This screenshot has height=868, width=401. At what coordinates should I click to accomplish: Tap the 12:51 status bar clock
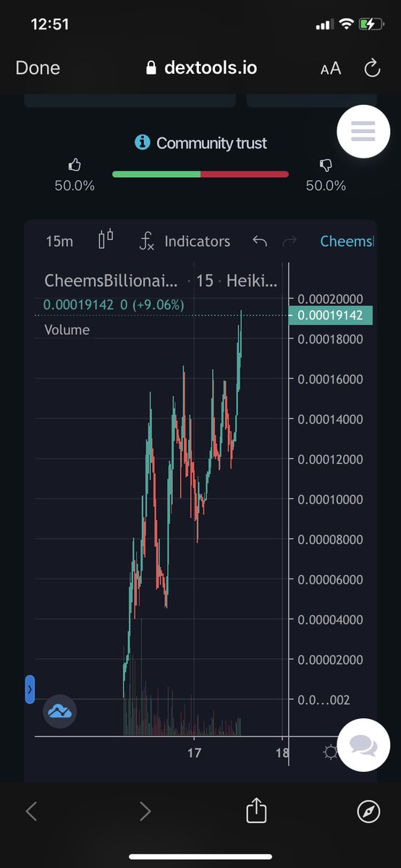click(x=50, y=24)
